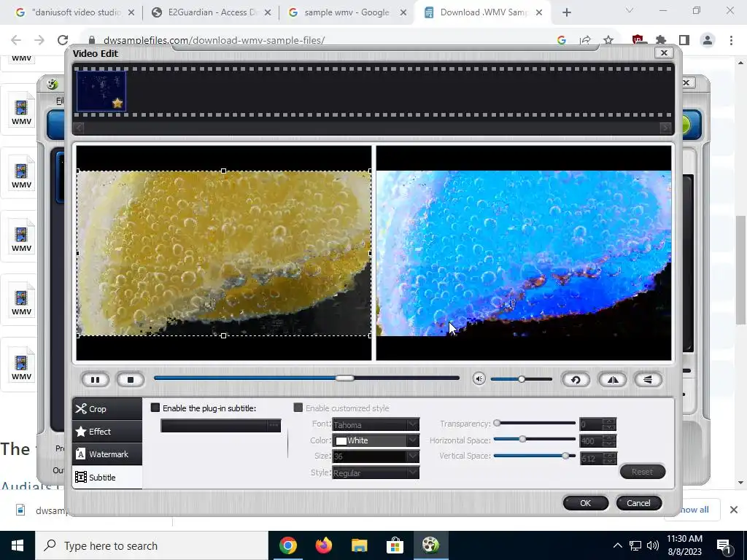
Task: Flip video vertically with the last transform button
Action: click(x=649, y=379)
